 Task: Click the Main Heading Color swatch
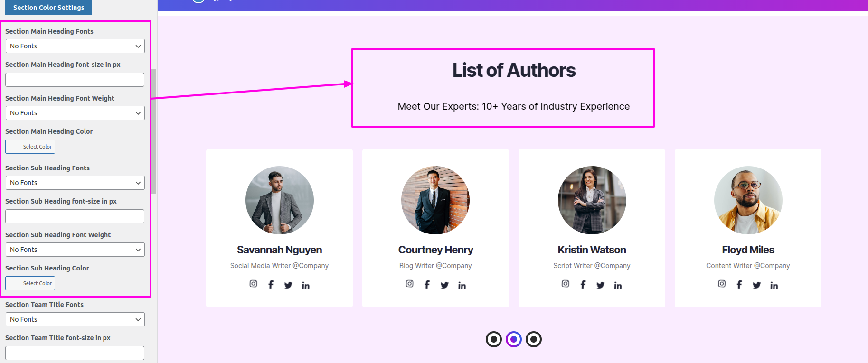coord(13,147)
